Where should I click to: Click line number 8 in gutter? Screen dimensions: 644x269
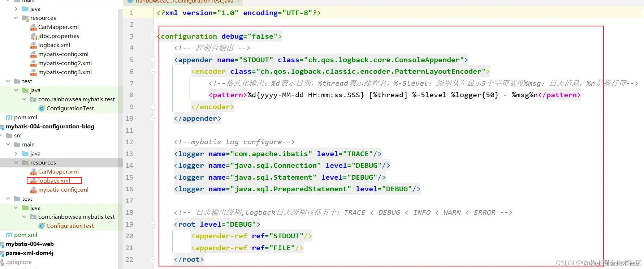131,95
